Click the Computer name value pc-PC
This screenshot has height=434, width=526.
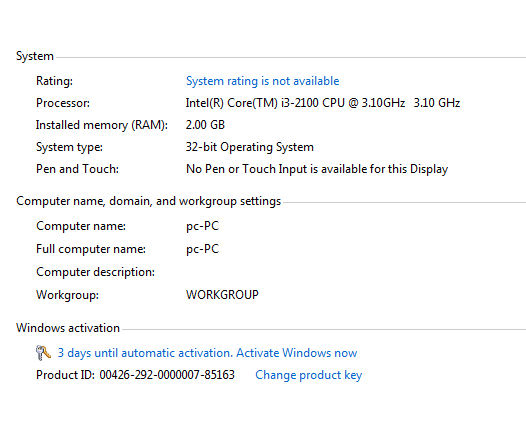point(202,226)
